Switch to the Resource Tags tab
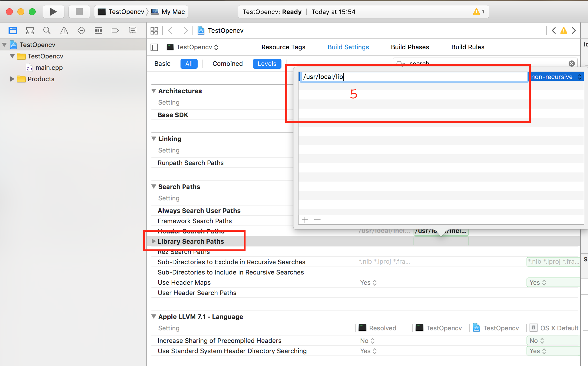Image resolution: width=588 pixels, height=366 pixels. click(x=283, y=47)
